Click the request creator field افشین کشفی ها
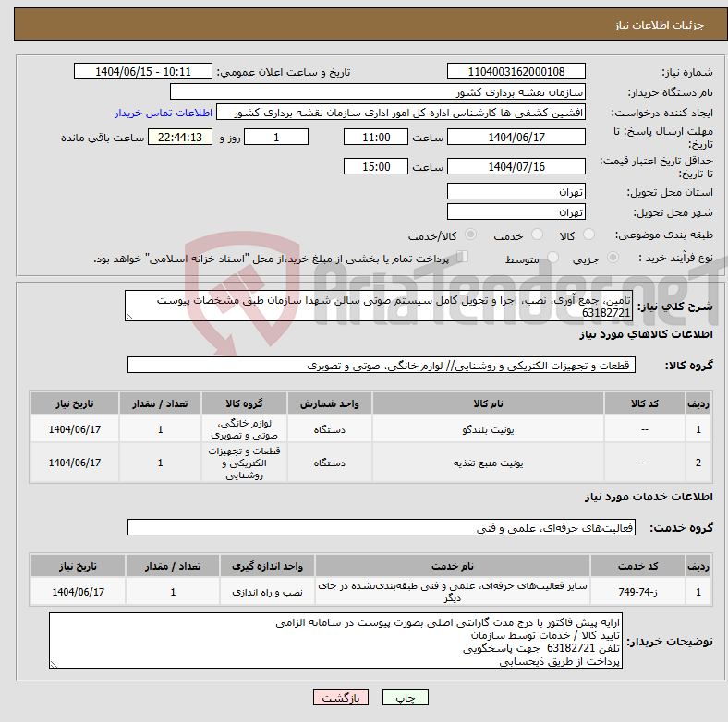The height and width of the screenshot is (722, 728). tap(401, 113)
